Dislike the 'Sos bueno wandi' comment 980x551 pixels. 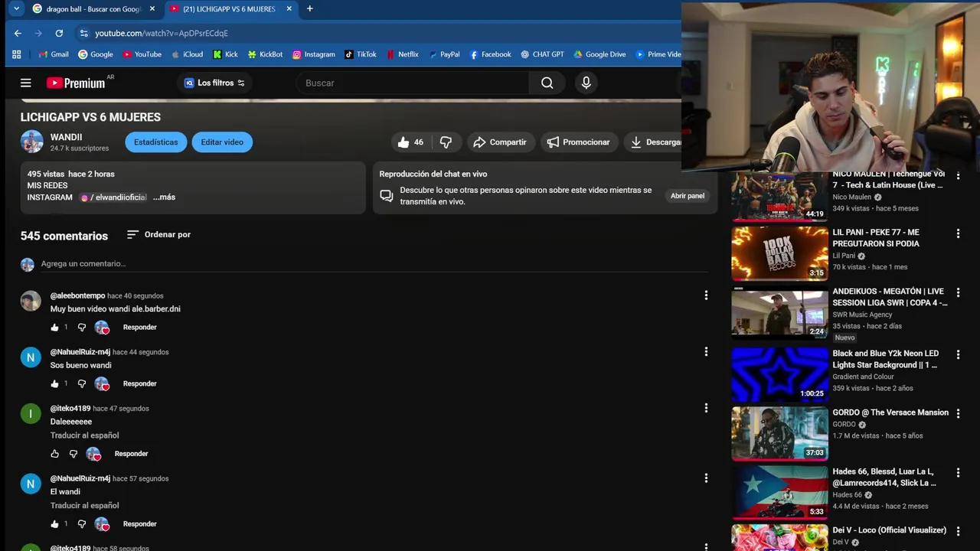coord(82,384)
